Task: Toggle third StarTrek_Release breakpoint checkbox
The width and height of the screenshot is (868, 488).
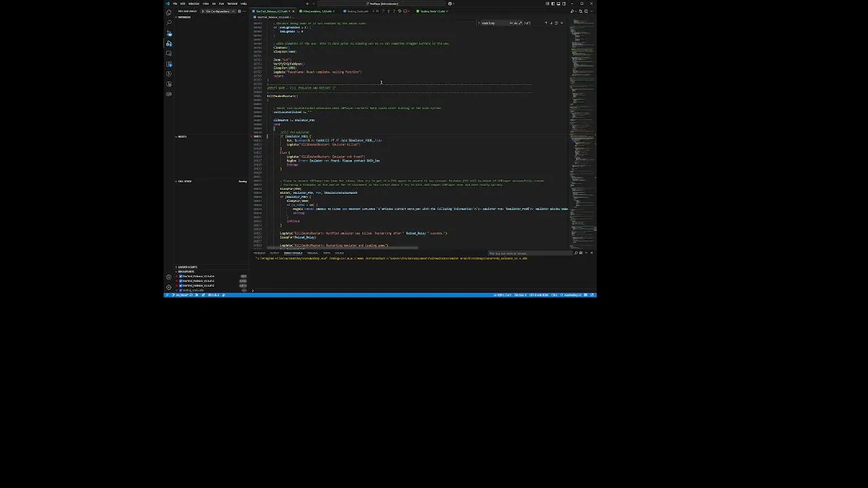Action: pos(180,285)
